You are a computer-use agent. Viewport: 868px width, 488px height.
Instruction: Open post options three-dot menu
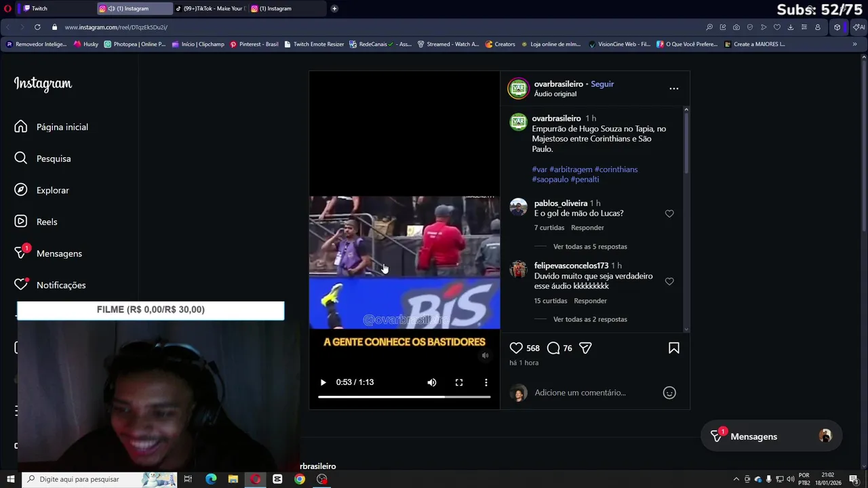[673, 89]
